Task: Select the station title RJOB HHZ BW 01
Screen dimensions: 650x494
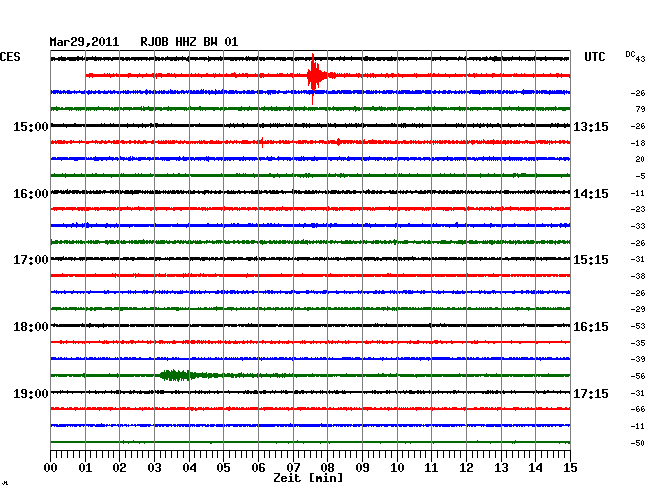Action: pos(189,42)
